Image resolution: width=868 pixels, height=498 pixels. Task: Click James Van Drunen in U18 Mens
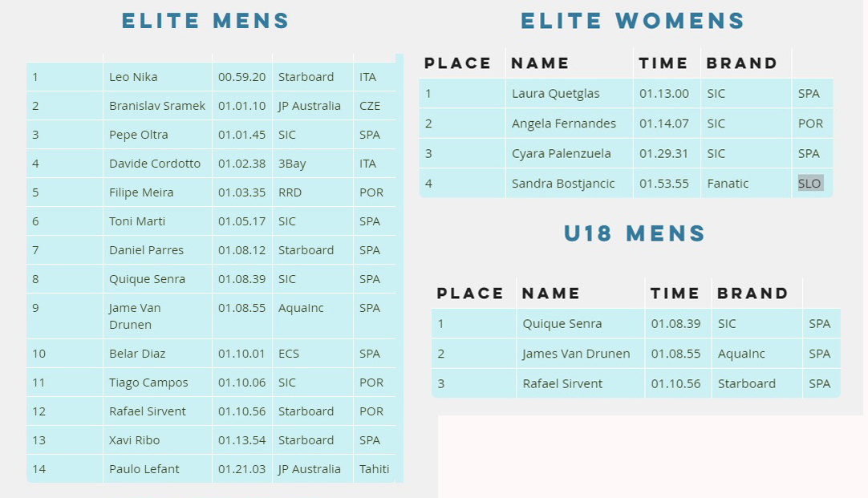tap(576, 354)
